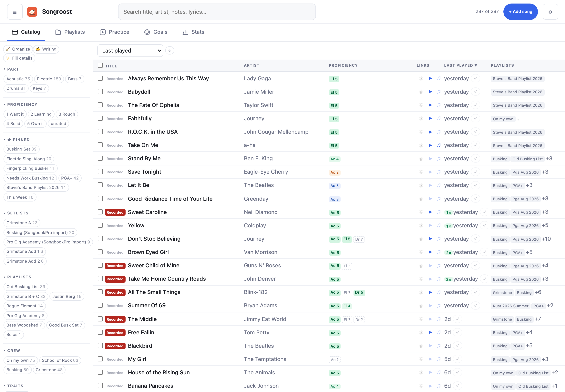This screenshot has height=392, width=565.
Task: Play the video link for All The Small Things
Action: coord(430,292)
